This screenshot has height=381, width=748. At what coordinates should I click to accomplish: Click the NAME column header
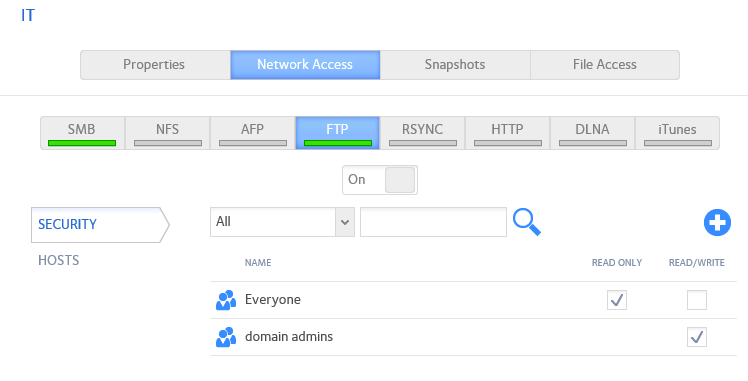[258, 263]
